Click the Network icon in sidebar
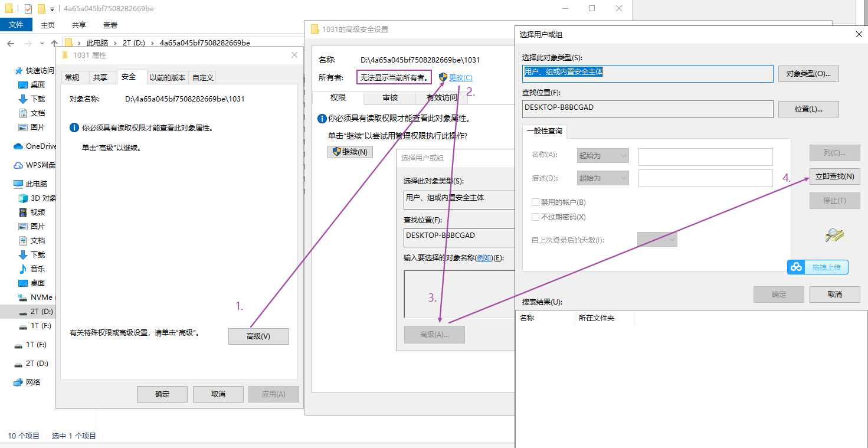Image resolution: width=868 pixels, height=448 pixels. point(18,382)
